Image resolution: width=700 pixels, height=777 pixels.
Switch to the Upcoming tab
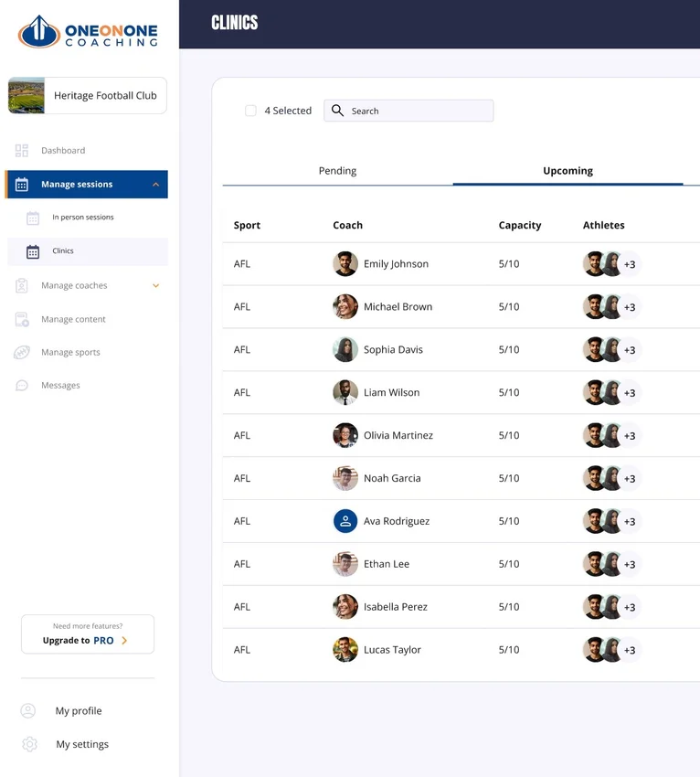pyautogui.click(x=567, y=171)
